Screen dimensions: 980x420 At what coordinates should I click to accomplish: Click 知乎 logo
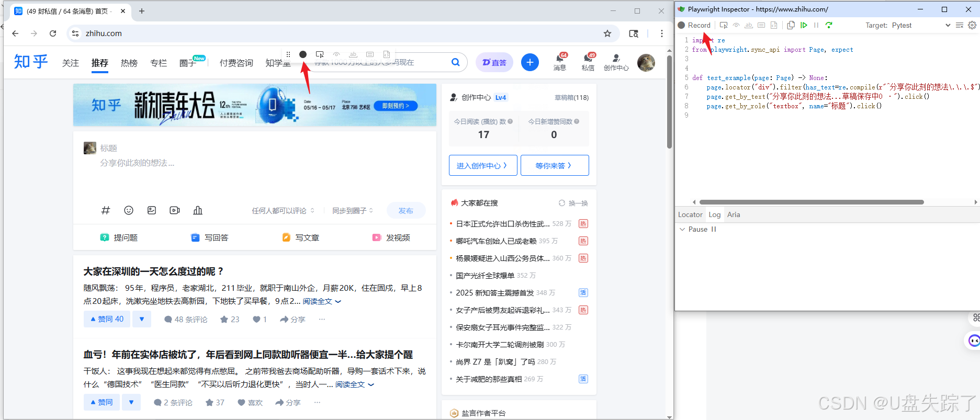(31, 62)
